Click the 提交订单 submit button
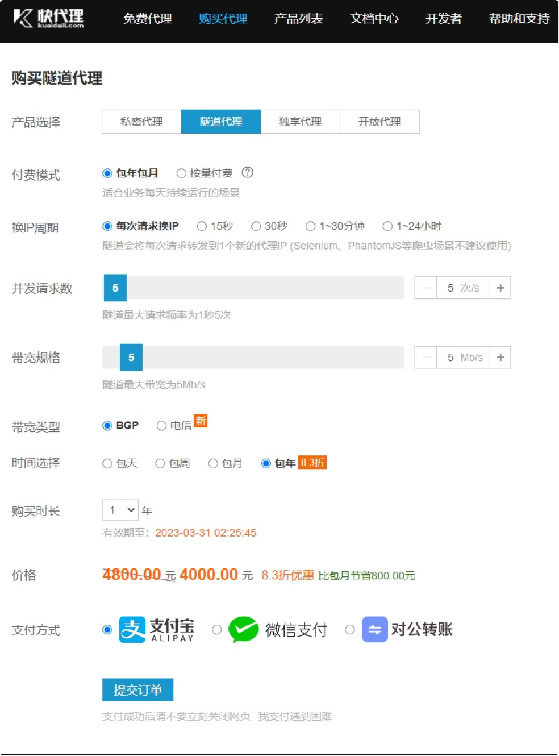559x756 pixels. tap(137, 689)
